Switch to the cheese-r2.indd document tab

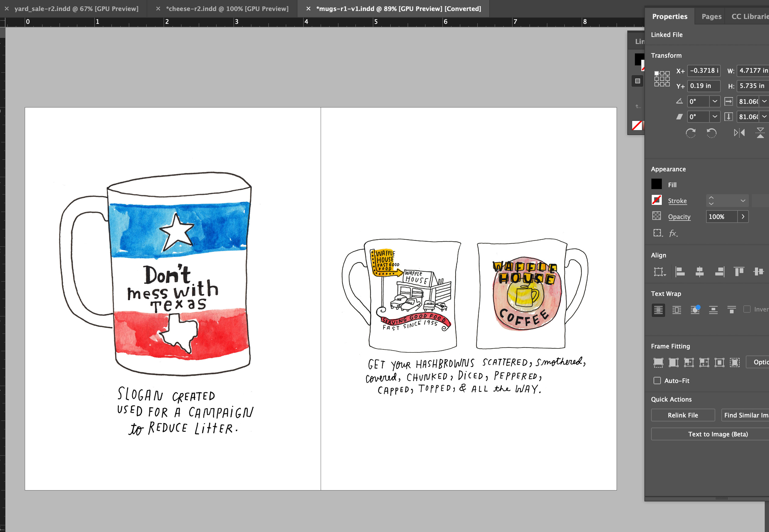[x=227, y=9]
